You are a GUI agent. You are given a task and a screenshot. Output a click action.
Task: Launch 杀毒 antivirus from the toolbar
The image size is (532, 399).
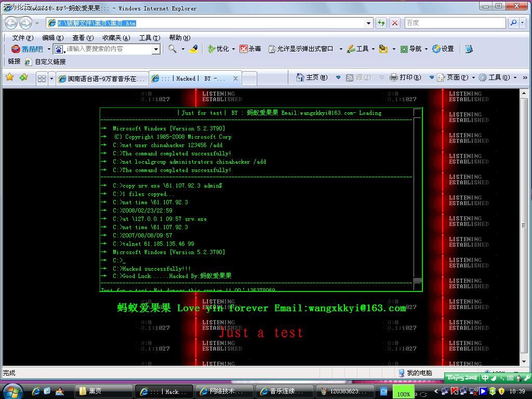(250, 49)
